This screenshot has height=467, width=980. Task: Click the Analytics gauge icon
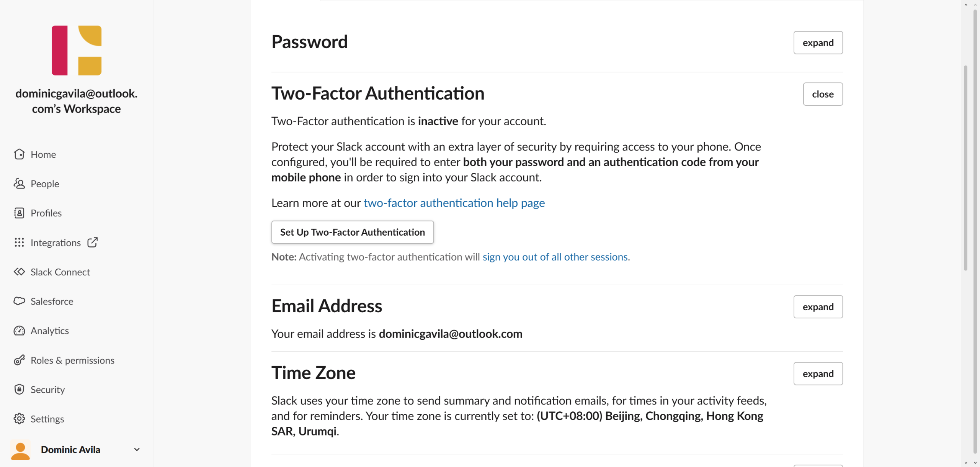tap(19, 331)
